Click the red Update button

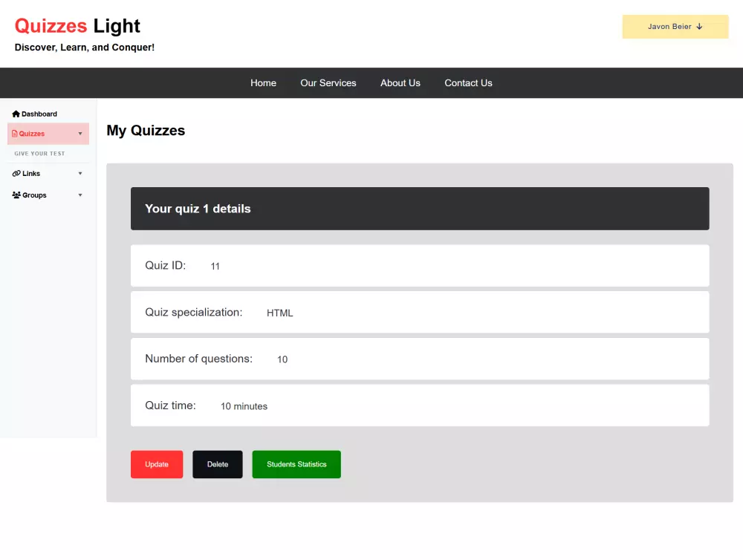pyautogui.click(x=156, y=463)
